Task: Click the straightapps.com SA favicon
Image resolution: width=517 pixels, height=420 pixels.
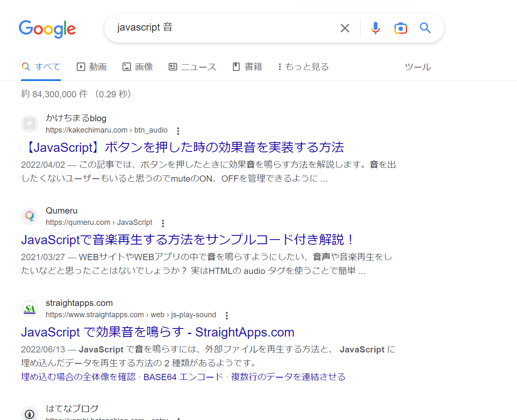Action: point(29,308)
